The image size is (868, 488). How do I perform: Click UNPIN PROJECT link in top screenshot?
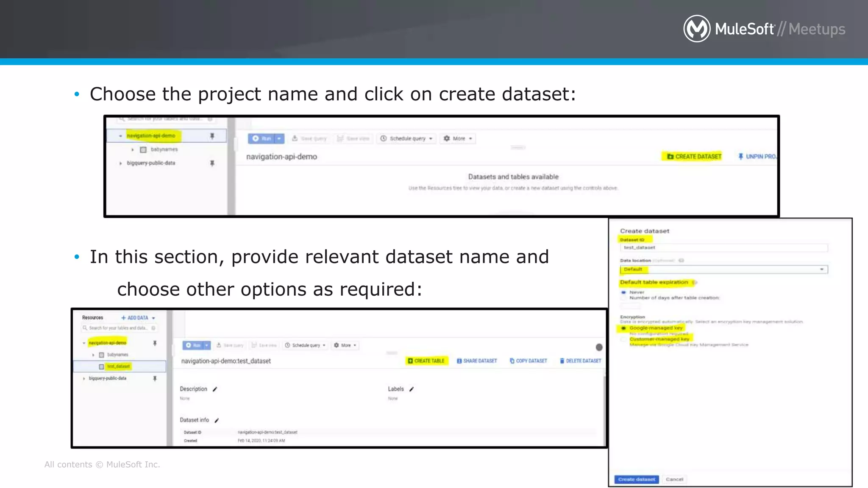click(757, 156)
